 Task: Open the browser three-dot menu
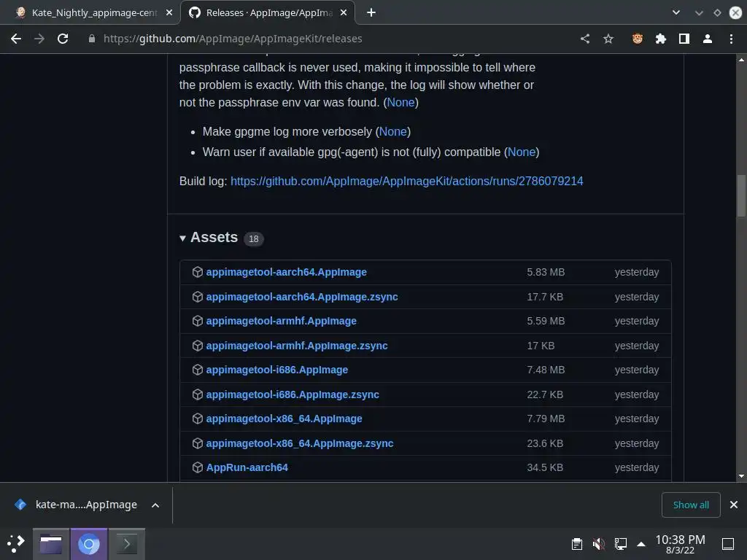[x=731, y=39]
